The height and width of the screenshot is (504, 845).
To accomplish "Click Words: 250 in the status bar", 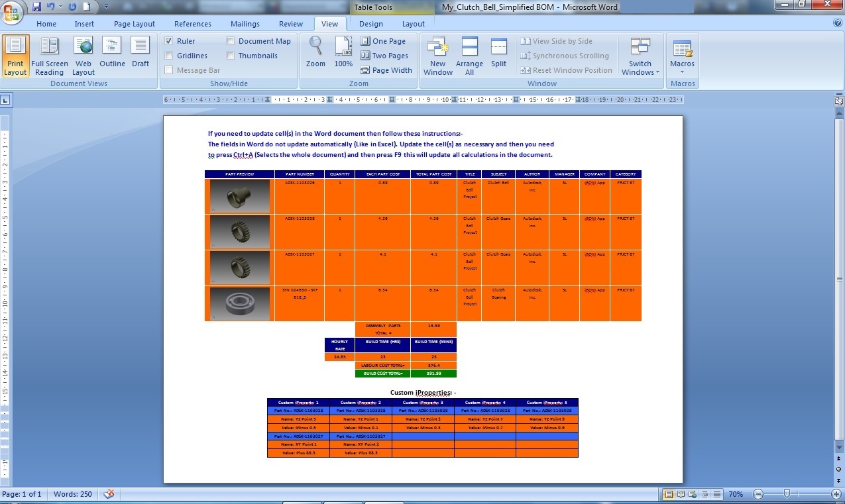I will click(x=73, y=494).
